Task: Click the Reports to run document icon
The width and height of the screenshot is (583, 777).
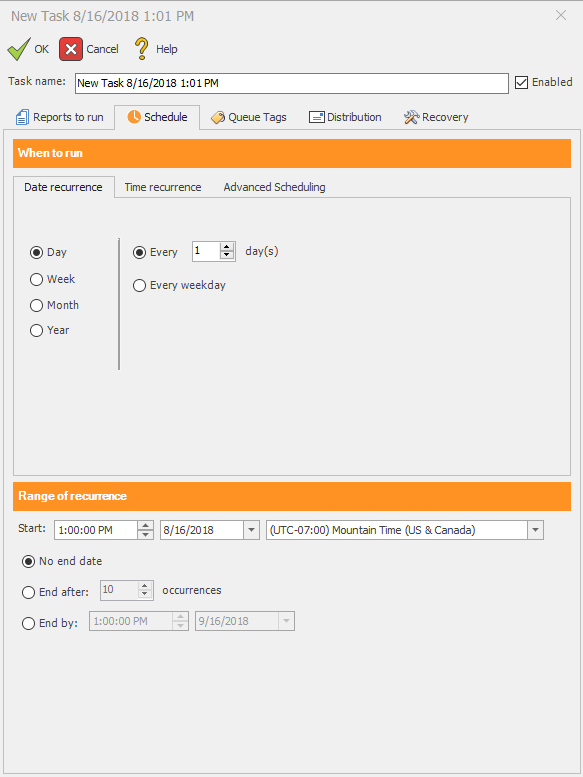Action: point(22,117)
